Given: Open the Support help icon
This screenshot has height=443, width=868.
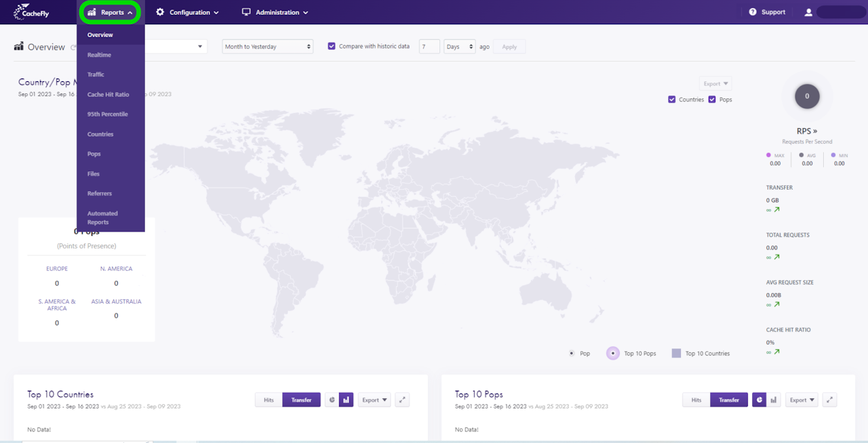Looking at the screenshot, I should (753, 12).
